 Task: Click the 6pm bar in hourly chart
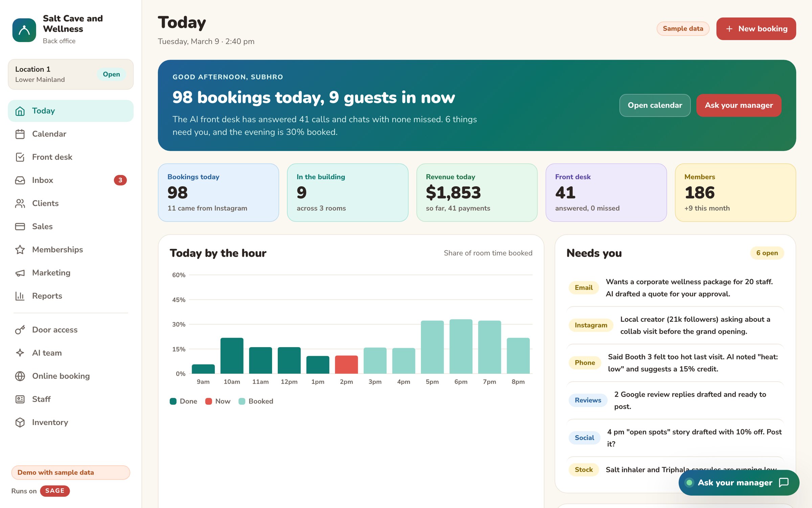(x=461, y=346)
